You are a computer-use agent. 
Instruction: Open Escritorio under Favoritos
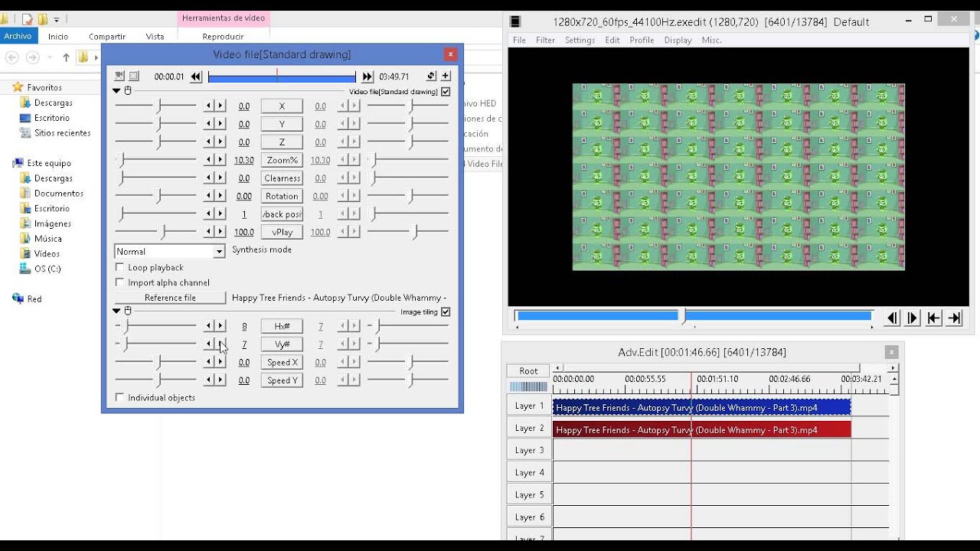51,118
